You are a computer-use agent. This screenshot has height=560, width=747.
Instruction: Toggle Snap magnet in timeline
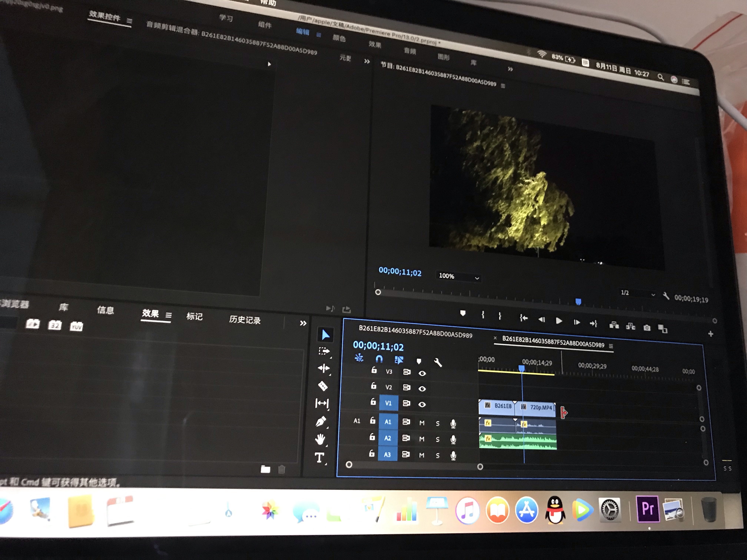(379, 359)
